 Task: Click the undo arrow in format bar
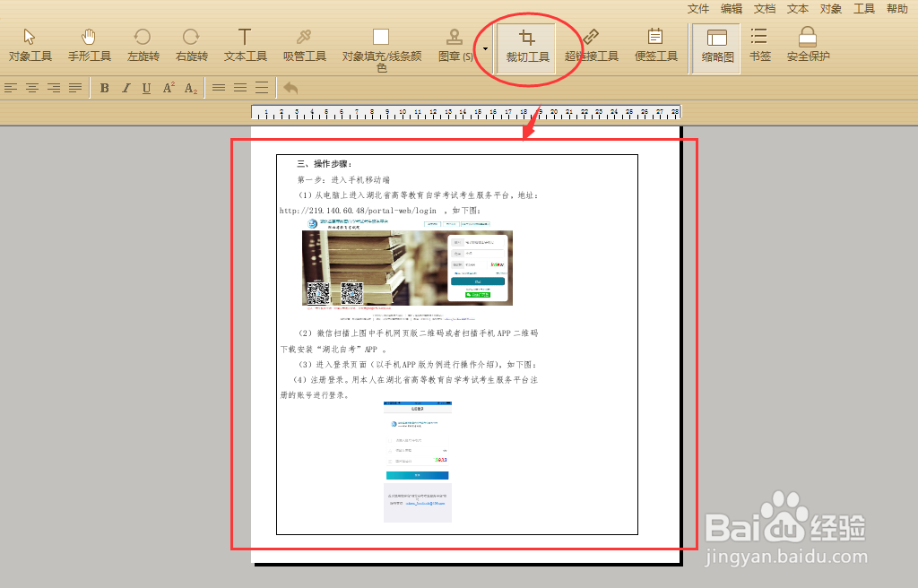tap(290, 88)
